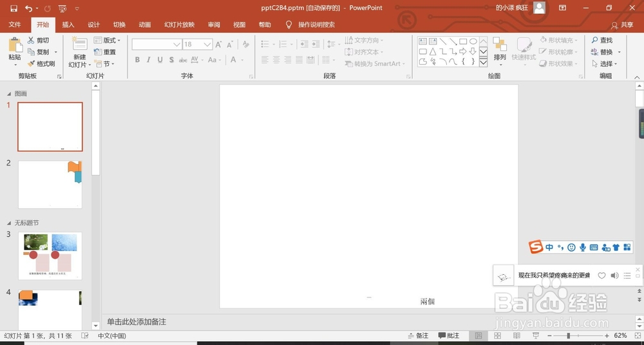Open Text Direction dropdown
Viewport: 644px width, 345px height.
[364, 41]
